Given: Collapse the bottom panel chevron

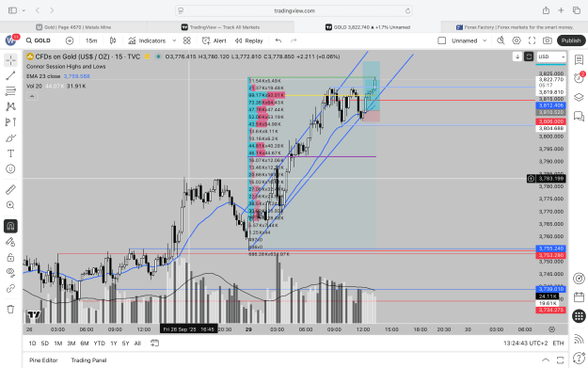Looking at the screenshot, I should click(x=546, y=360).
